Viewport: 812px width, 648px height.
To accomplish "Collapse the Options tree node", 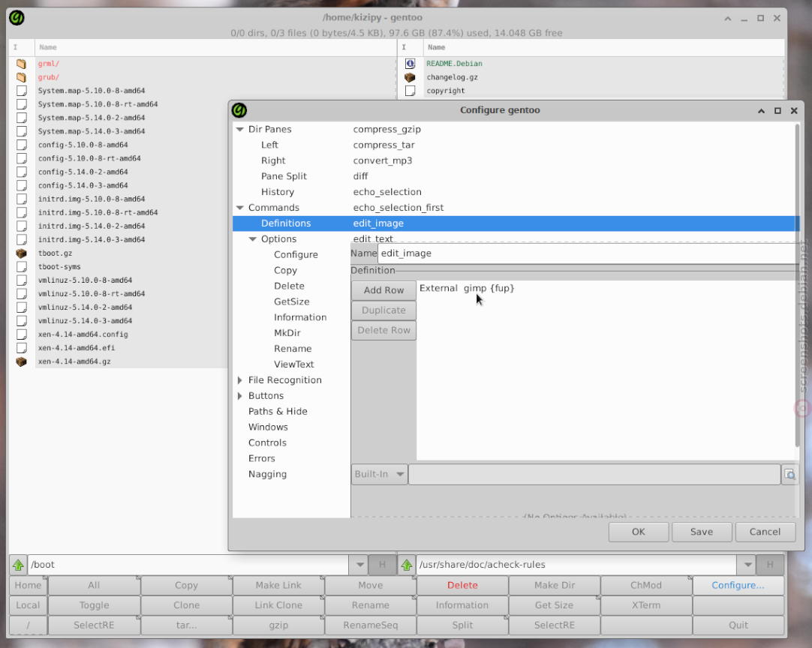I will (x=253, y=239).
